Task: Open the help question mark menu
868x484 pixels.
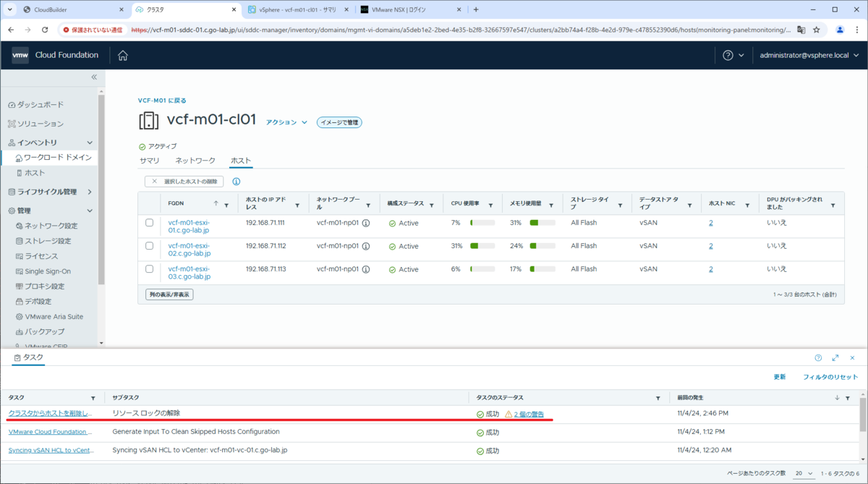Action: click(733, 56)
